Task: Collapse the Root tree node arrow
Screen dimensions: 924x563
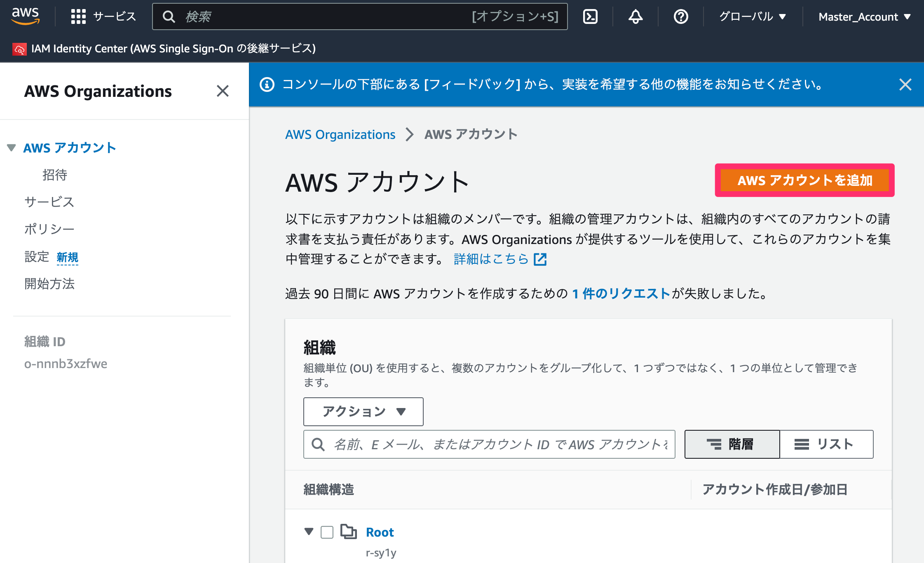Action: pyautogui.click(x=309, y=532)
